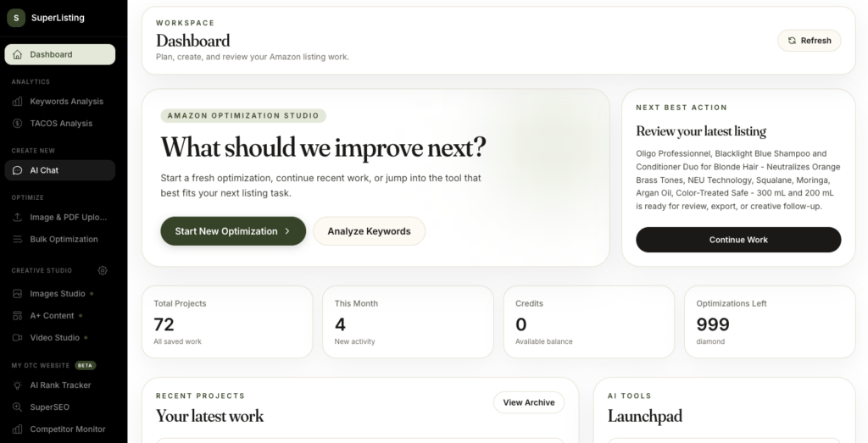Click the Analyze Keywords button

[x=370, y=231]
